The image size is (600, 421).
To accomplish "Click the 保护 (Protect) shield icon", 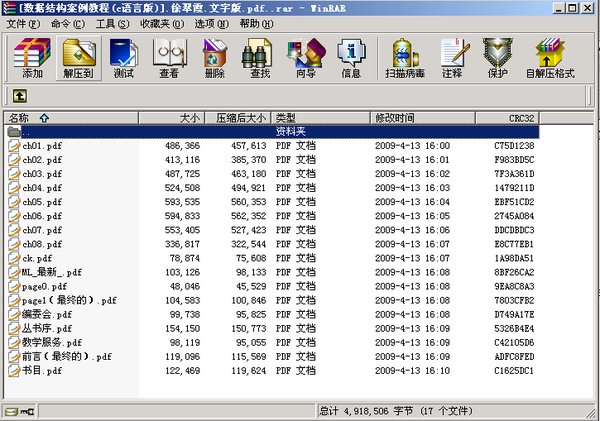I will pyautogui.click(x=497, y=58).
